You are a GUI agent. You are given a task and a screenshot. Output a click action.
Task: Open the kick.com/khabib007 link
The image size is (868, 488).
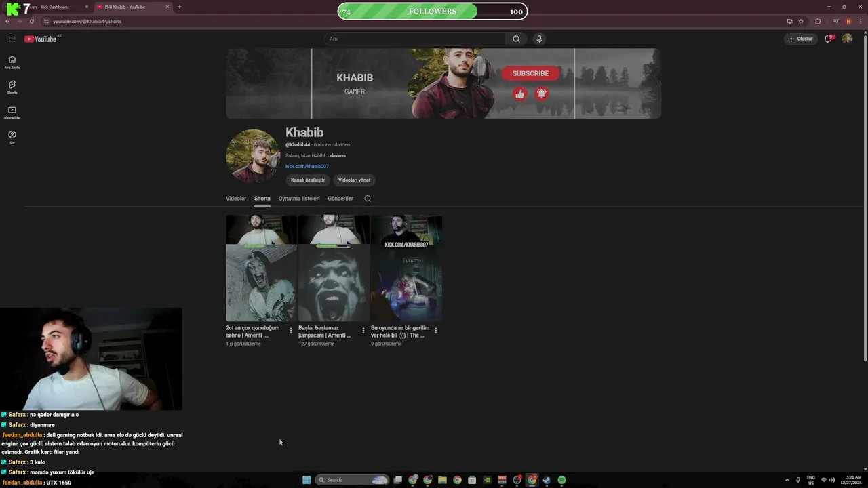pos(307,166)
